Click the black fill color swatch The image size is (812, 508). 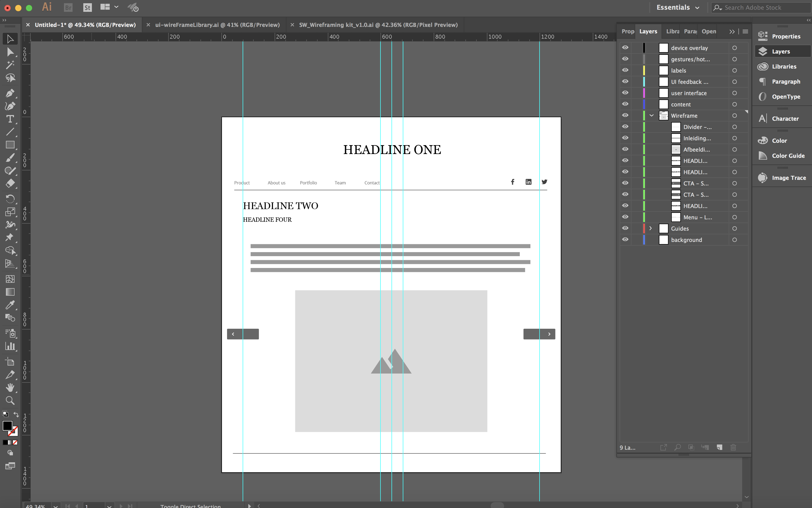(7, 425)
